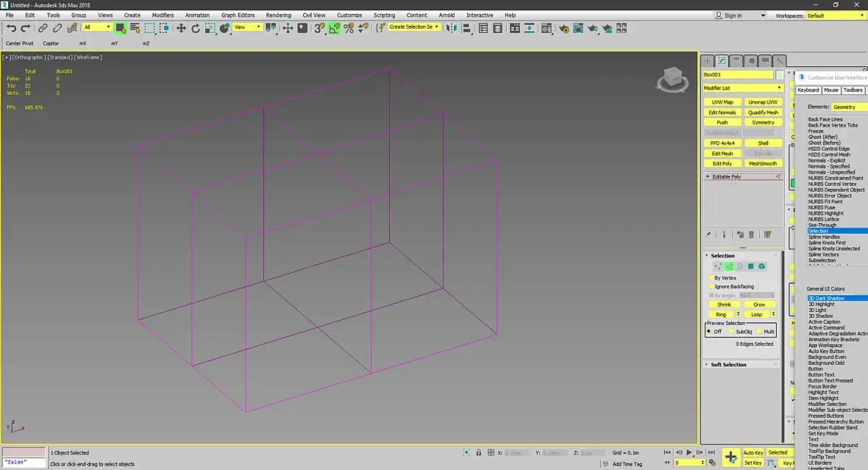Enable the By Vertex checkbox
This screenshot has width=868, height=470.
coord(711,278)
